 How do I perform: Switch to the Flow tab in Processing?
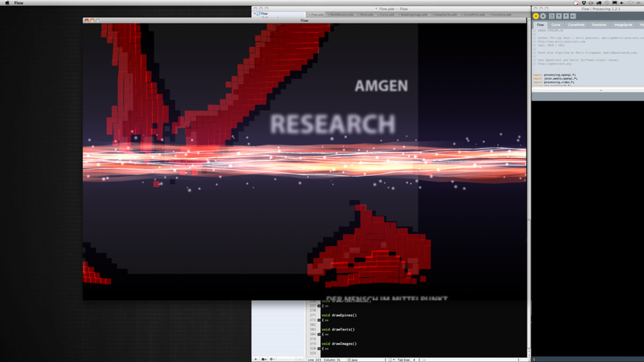[x=540, y=25]
